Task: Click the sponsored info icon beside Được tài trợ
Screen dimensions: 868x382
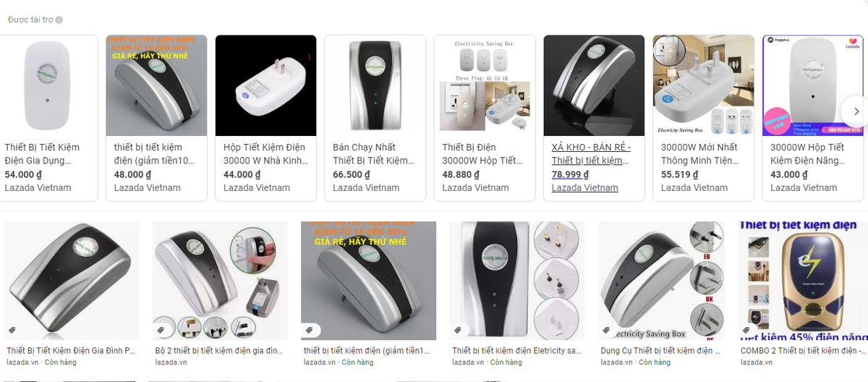Action: tap(59, 20)
